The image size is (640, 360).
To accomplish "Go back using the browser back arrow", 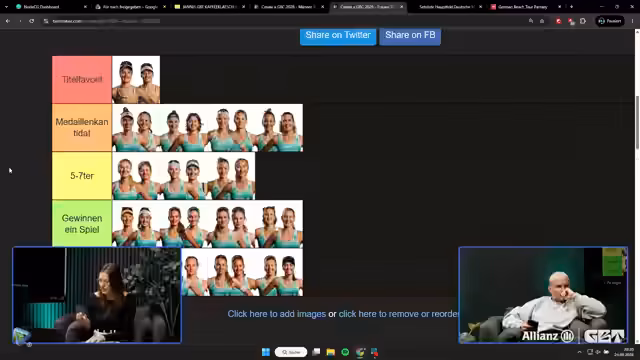I will [x=8, y=21].
